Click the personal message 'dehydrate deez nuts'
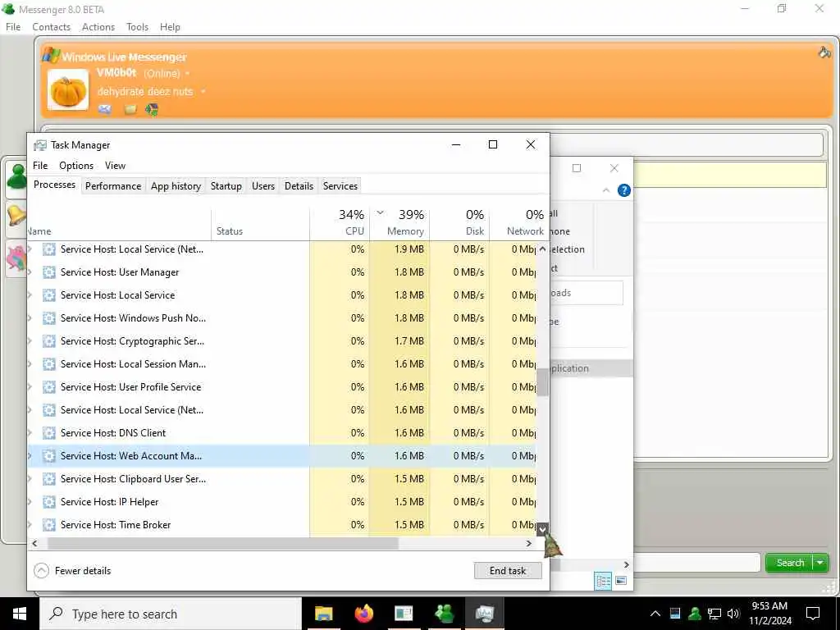 tap(145, 92)
